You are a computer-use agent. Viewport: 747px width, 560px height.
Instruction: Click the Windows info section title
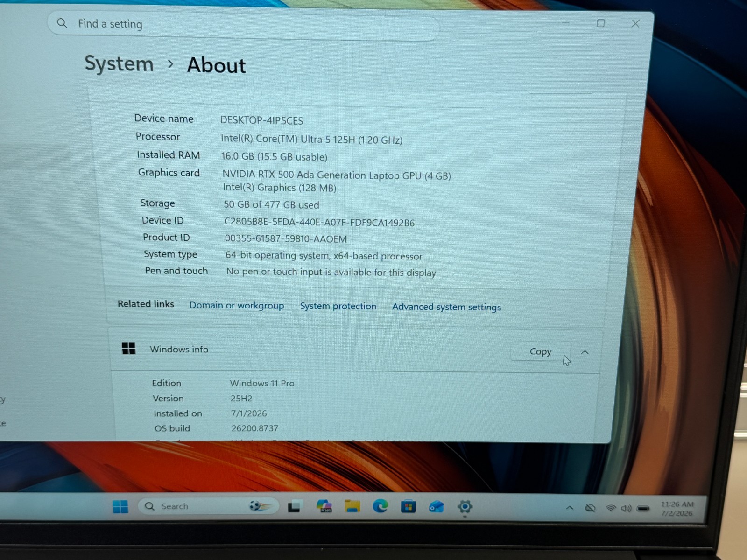pos(179,349)
